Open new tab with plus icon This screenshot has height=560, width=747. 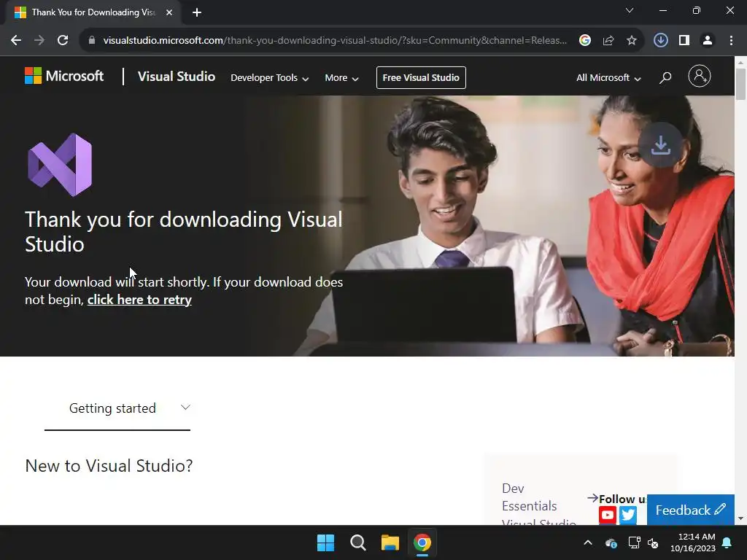pyautogui.click(x=197, y=12)
